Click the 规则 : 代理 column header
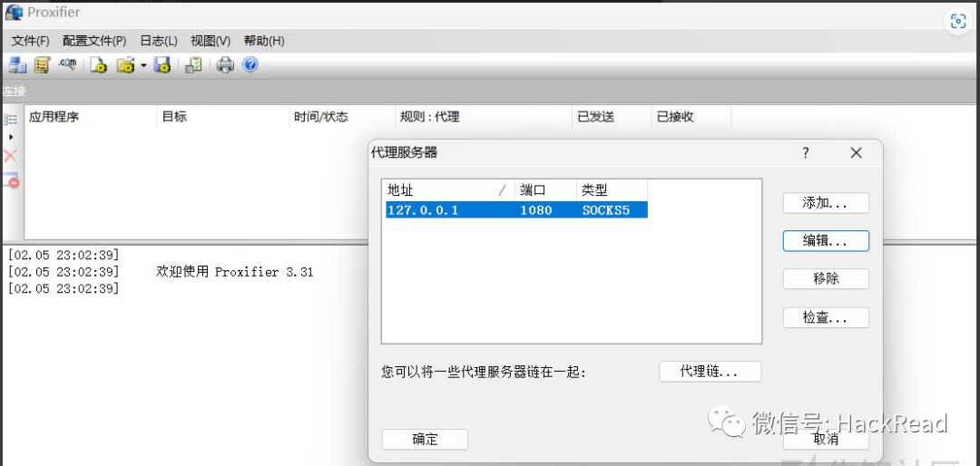The width and height of the screenshot is (980, 466). click(483, 117)
